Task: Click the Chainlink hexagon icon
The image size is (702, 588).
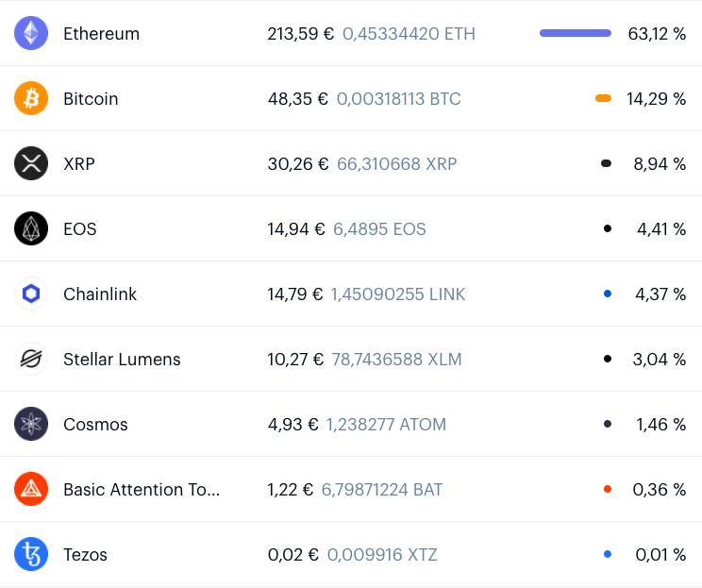Action: [x=31, y=294]
